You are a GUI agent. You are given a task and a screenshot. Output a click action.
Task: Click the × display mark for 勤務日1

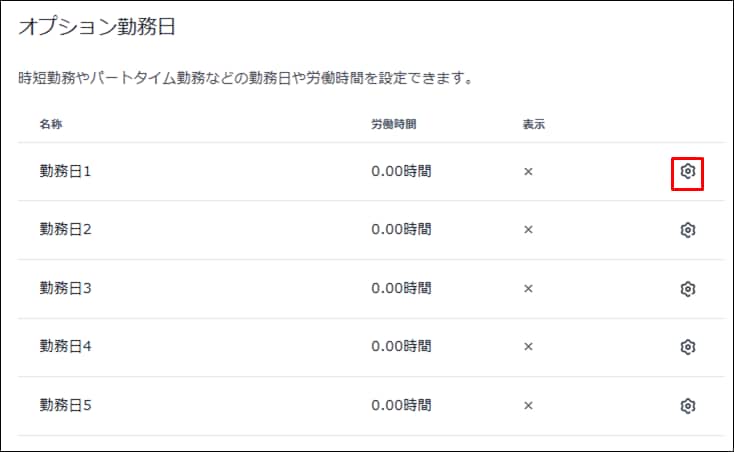[x=528, y=172]
